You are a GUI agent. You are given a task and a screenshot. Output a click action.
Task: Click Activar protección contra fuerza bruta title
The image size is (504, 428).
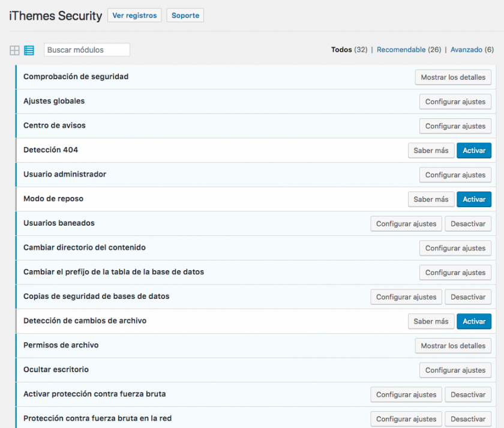95,394
